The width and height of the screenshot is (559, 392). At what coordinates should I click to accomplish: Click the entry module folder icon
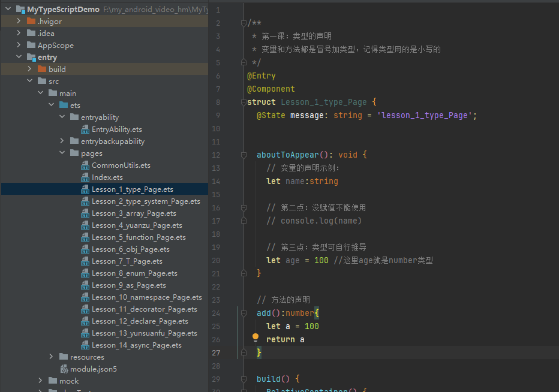pos(31,58)
